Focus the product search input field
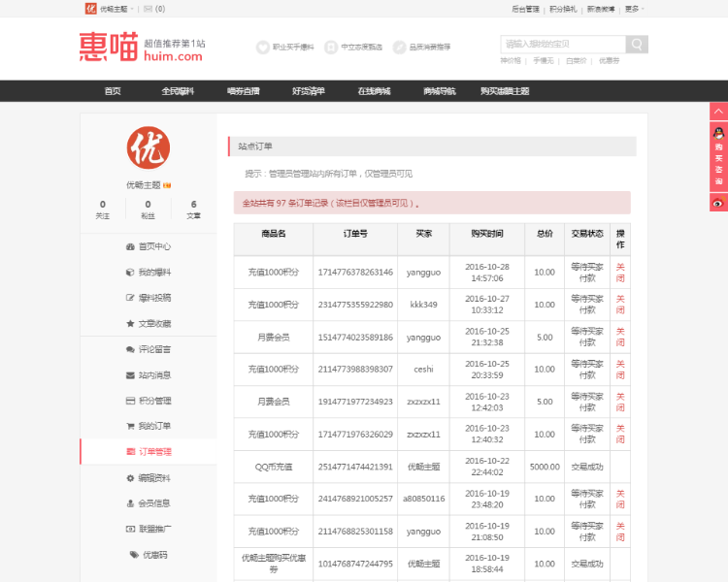728x582 pixels. point(563,44)
